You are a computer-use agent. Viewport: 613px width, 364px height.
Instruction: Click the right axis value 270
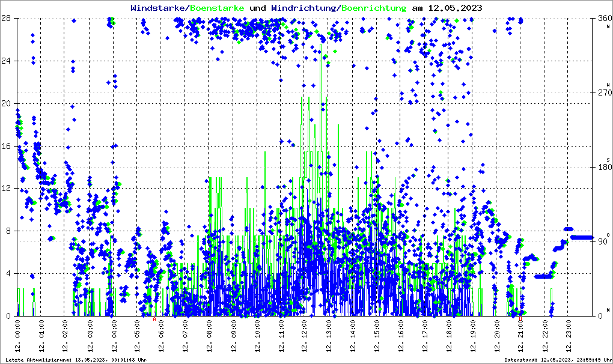[x=605, y=93]
